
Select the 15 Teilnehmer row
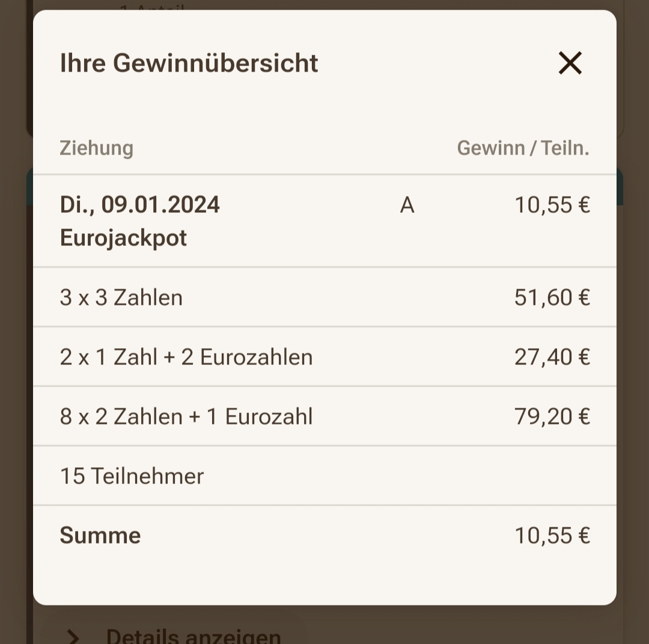point(324,476)
